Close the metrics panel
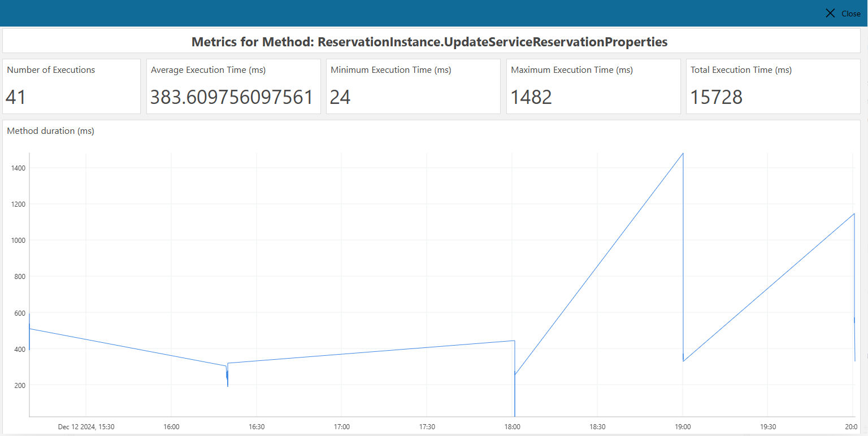Viewport: 868px width, 436px height. point(843,14)
